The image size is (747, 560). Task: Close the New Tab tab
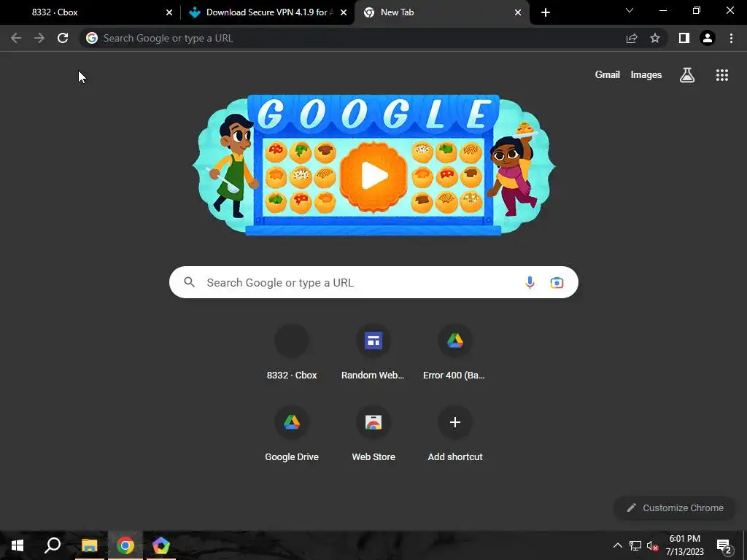(518, 12)
